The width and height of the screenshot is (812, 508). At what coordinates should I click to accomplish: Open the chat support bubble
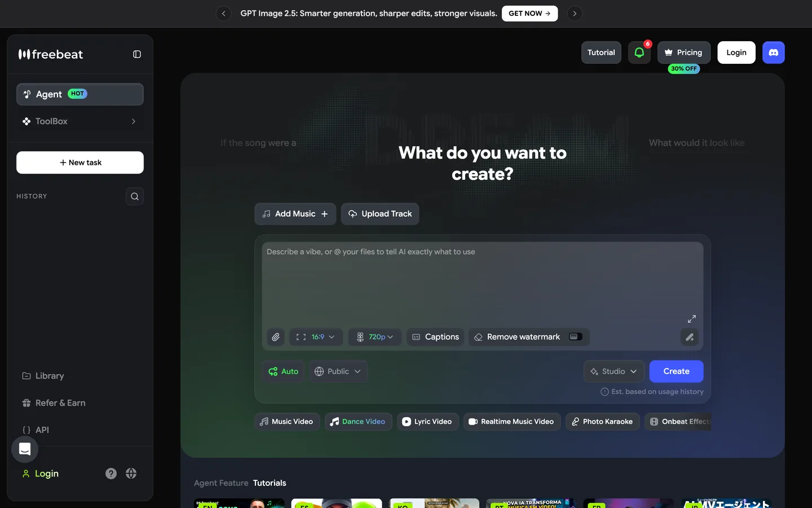coord(25,449)
